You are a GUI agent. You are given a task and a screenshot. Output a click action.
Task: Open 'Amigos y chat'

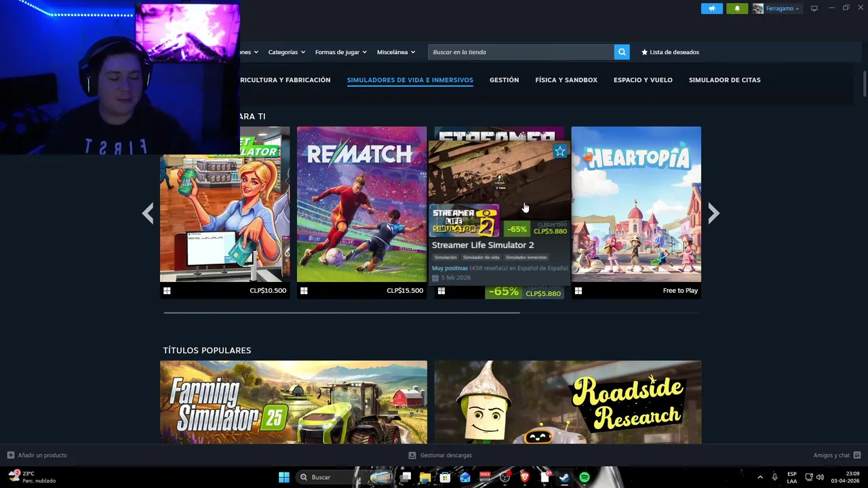[x=837, y=455]
